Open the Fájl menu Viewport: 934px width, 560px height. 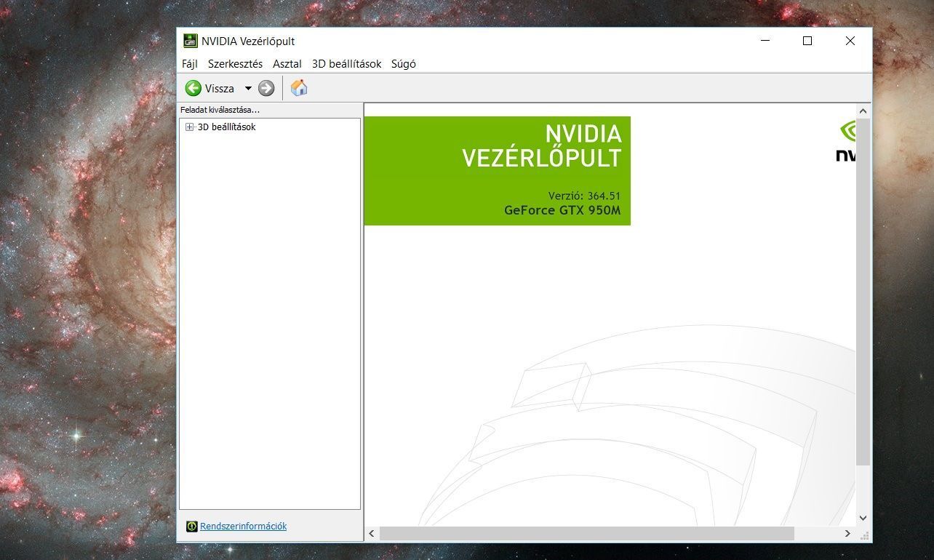(190, 64)
